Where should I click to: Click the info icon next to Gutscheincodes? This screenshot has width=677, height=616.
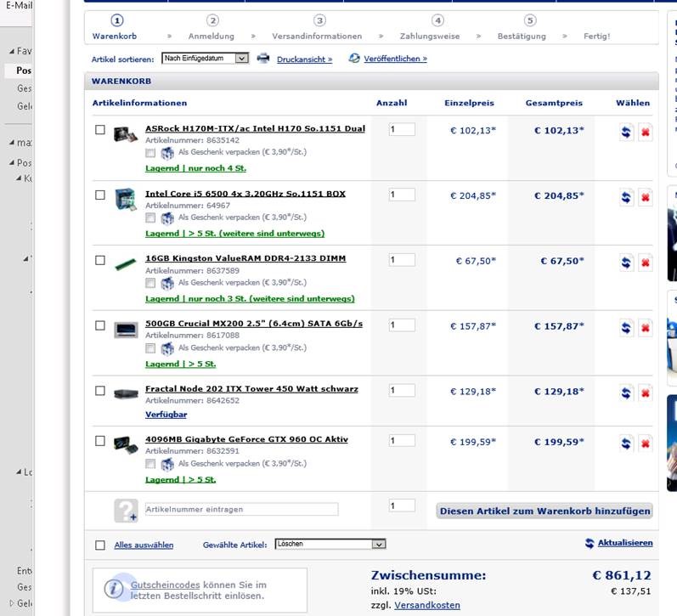click(x=114, y=589)
